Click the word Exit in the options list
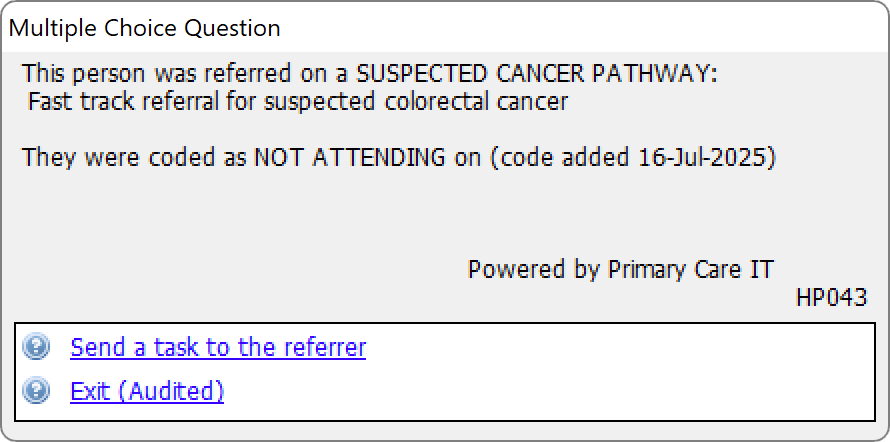Viewport: 890px width, 442px height. coord(90,391)
